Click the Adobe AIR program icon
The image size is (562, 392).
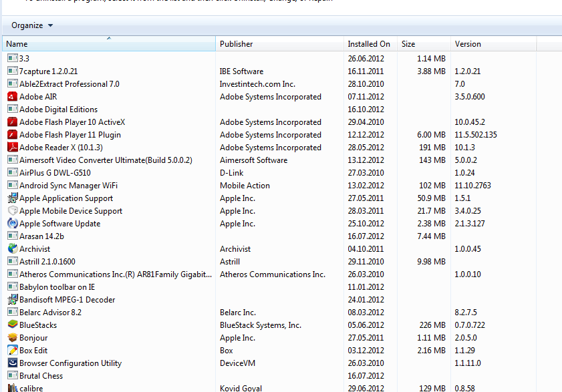13,97
